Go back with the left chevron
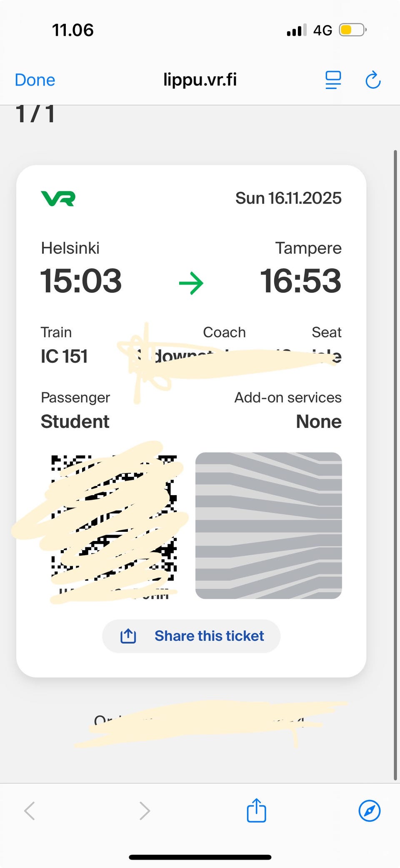 pyautogui.click(x=30, y=811)
